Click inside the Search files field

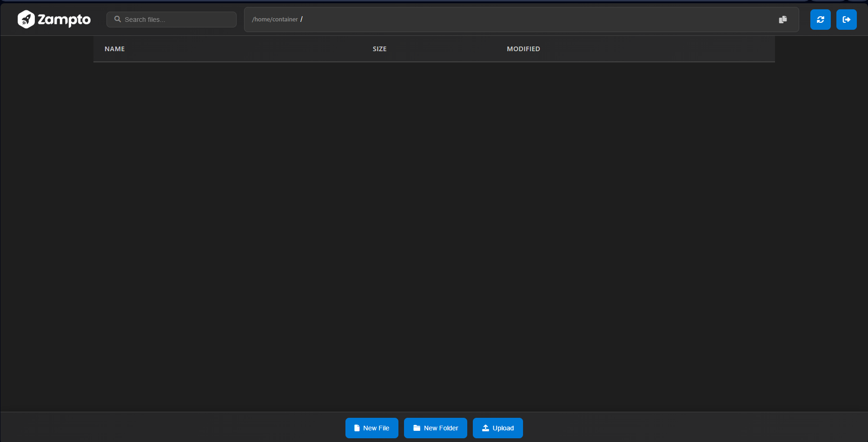coord(177,19)
